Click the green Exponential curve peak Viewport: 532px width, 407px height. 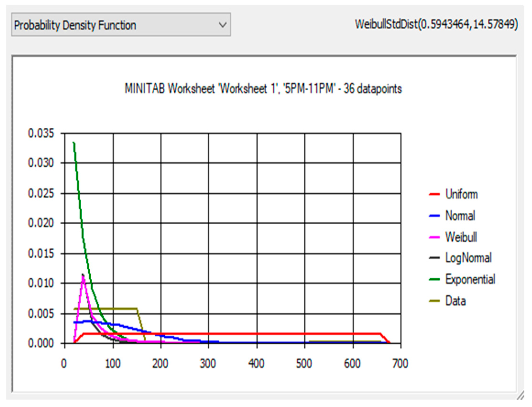74,143
